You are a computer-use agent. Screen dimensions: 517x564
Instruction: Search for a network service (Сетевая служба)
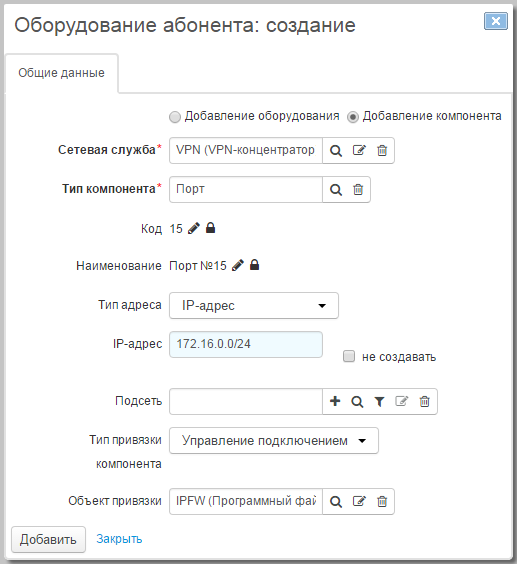336,150
